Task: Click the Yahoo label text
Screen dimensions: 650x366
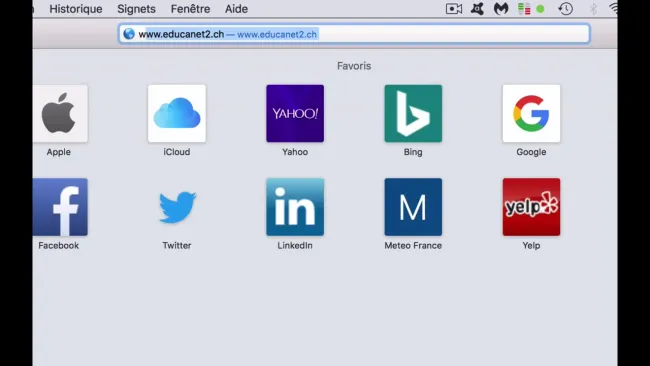Action: pos(295,152)
